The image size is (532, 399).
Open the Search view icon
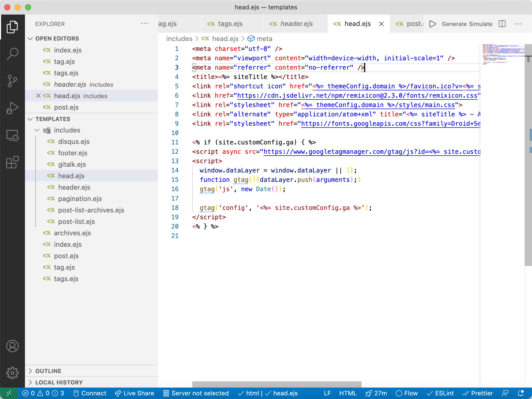click(x=12, y=54)
